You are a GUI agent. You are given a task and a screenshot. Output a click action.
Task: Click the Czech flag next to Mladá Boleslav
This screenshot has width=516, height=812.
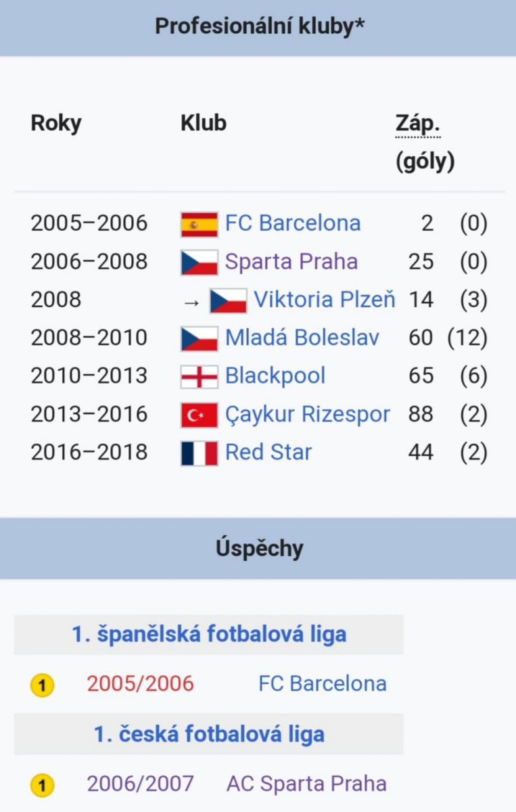pos(200,338)
